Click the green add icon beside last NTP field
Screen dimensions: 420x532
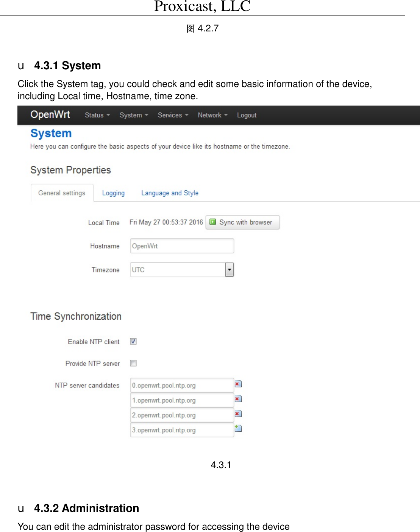(x=237, y=428)
